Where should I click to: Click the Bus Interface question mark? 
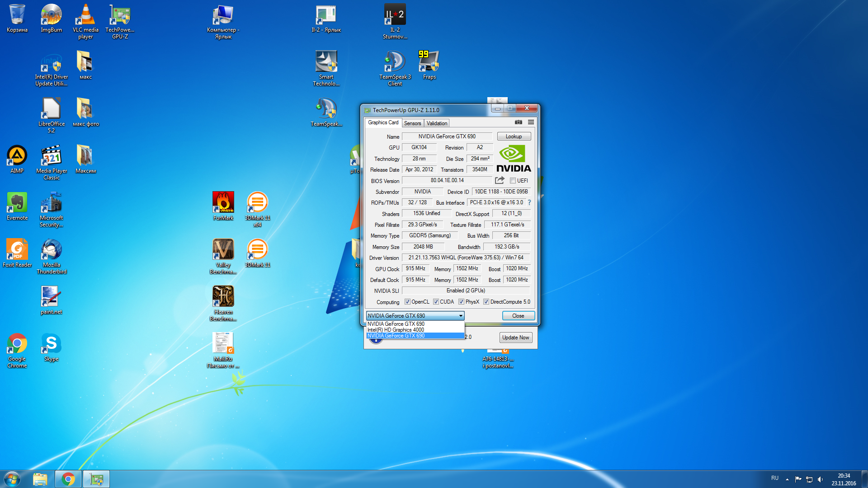[529, 202]
